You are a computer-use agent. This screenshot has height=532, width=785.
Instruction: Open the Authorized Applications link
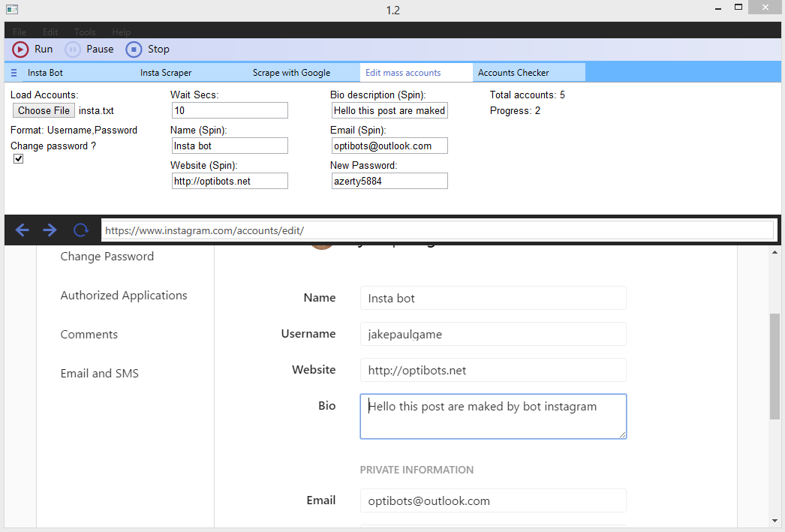[124, 296]
